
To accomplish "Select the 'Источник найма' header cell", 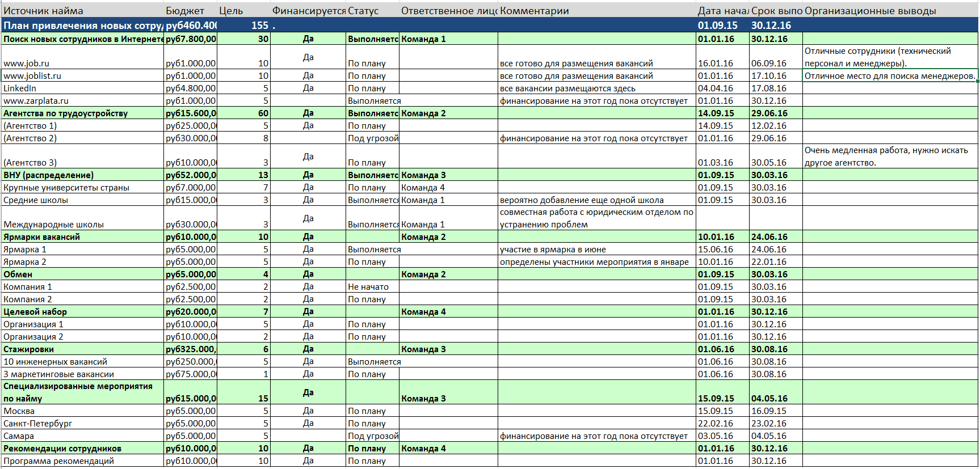I will pos(82,11).
